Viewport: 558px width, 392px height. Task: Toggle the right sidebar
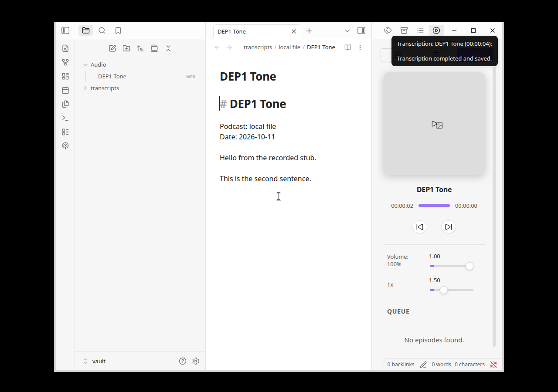coord(361,30)
